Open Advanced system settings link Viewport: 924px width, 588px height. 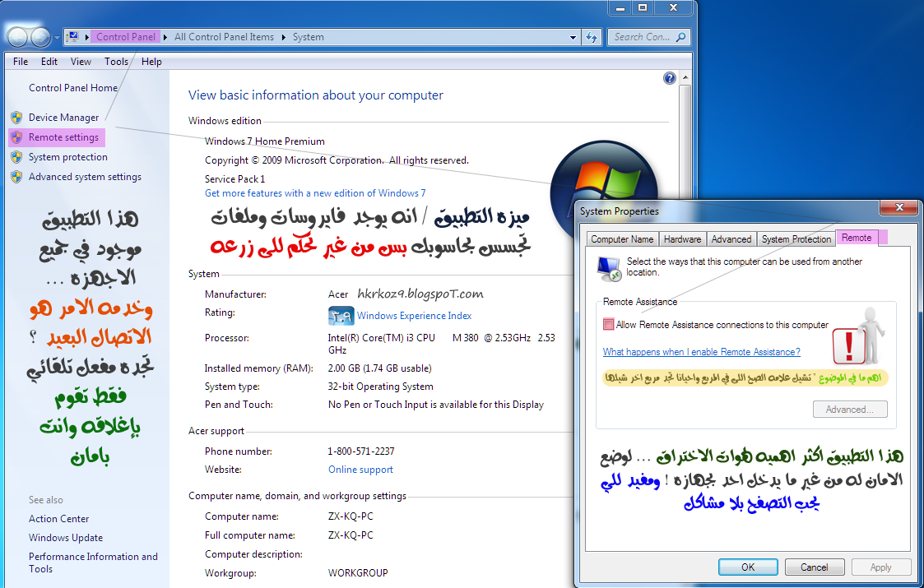pyautogui.click(x=85, y=177)
